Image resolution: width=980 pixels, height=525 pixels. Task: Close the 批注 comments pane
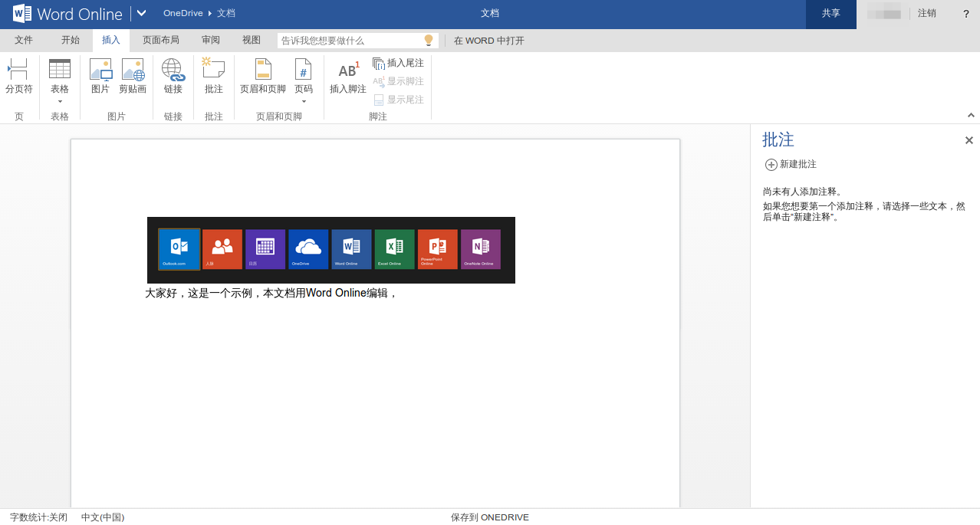point(969,140)
